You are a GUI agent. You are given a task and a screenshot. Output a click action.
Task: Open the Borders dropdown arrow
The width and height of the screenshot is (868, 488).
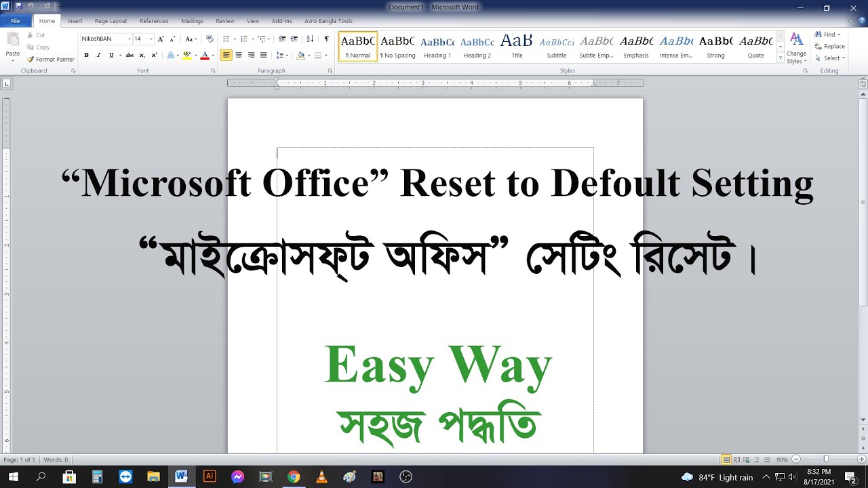click(x=325, y=56)
